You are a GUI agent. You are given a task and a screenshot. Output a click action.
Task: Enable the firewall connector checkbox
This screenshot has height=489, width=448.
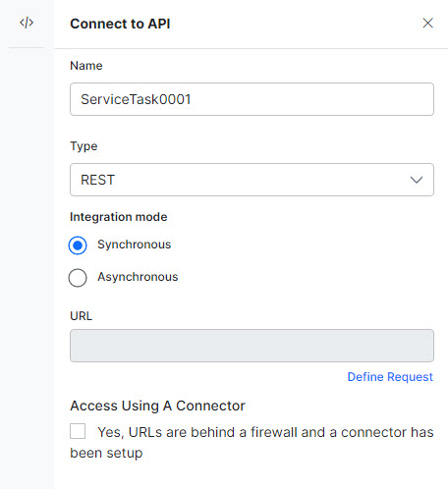78,431
